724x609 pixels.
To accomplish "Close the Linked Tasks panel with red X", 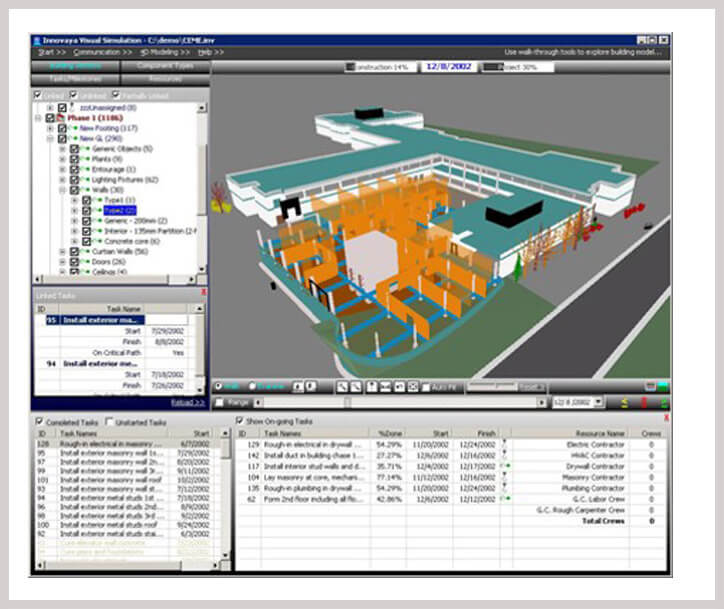I will click(x=204, y=292).
